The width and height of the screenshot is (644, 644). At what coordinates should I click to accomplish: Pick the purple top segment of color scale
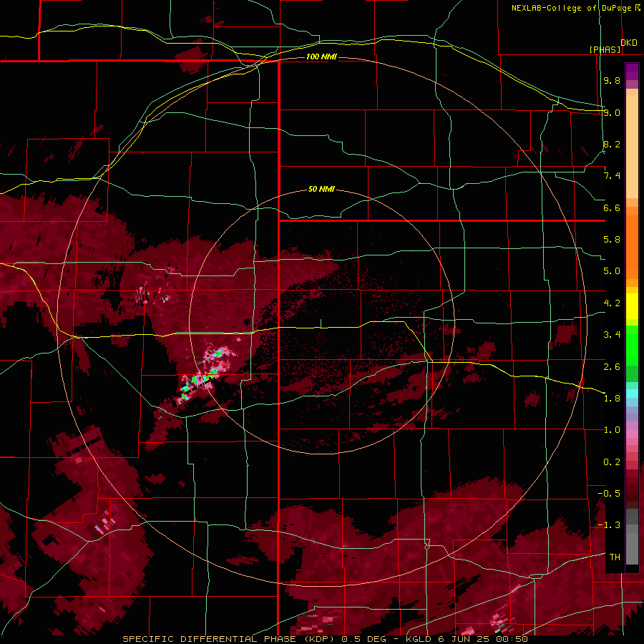pyautogui.click(x=632, y=72)
